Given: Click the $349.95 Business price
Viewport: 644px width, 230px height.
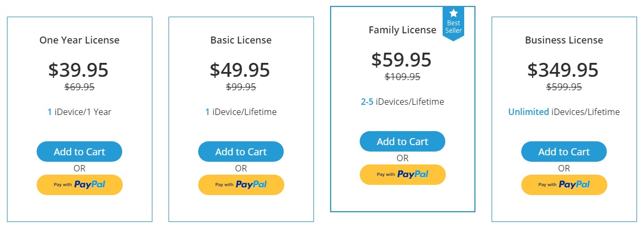Looking at the screenshot, I should click(563, 70).
